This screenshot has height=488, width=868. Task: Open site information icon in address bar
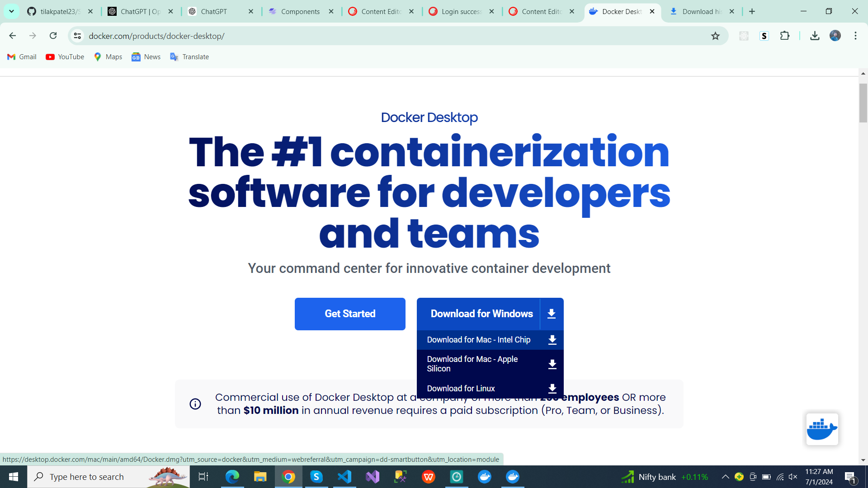pos(78,36)
